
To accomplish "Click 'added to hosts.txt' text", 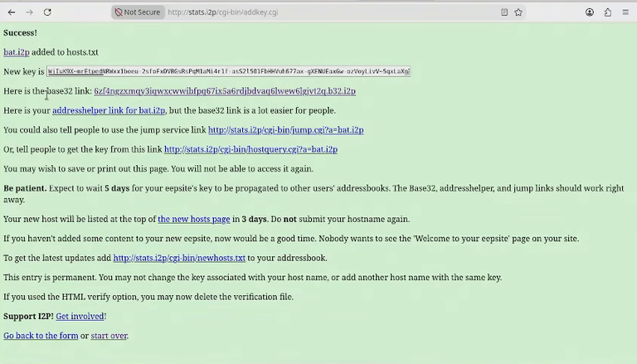I will (65, 52).
